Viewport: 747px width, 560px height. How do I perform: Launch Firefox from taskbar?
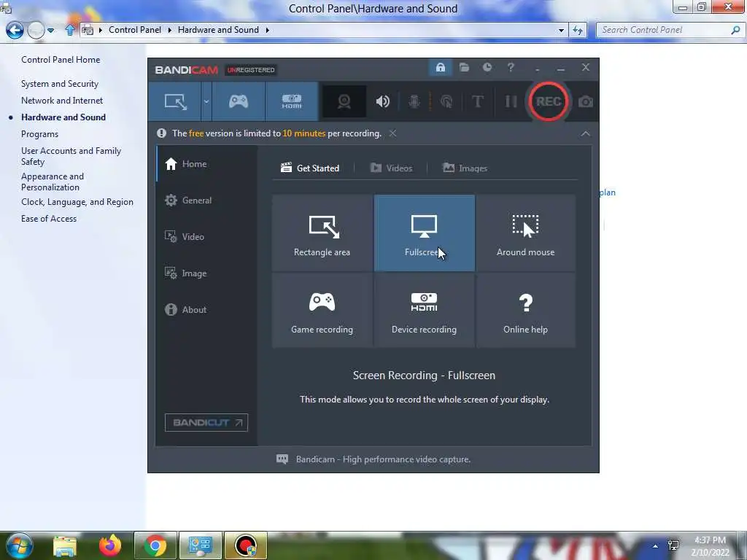110,545
